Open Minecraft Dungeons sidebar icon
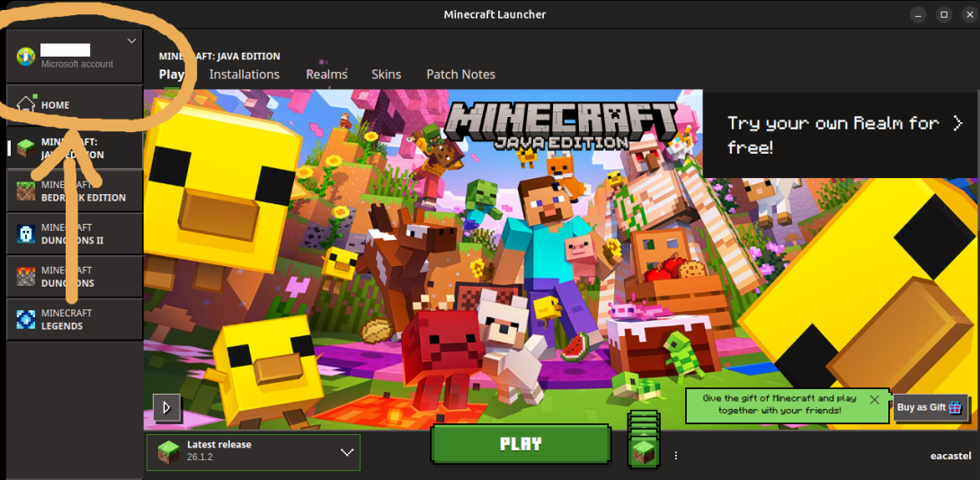This screenshot has height=480, width=980. (x=26, y=276)
